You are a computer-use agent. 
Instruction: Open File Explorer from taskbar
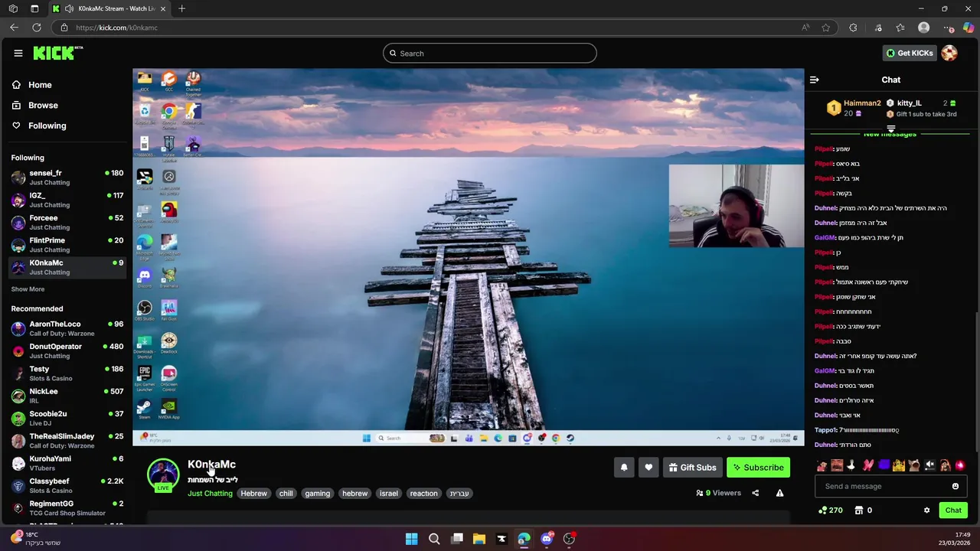coord(479,539)
